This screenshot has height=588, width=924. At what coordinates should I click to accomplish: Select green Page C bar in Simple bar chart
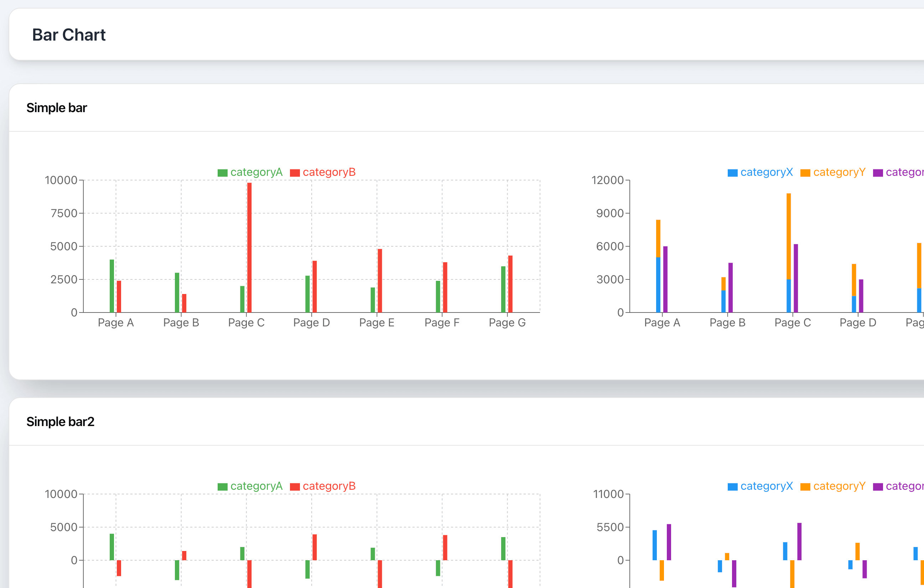pyautogui.click(x=243, y=299)
